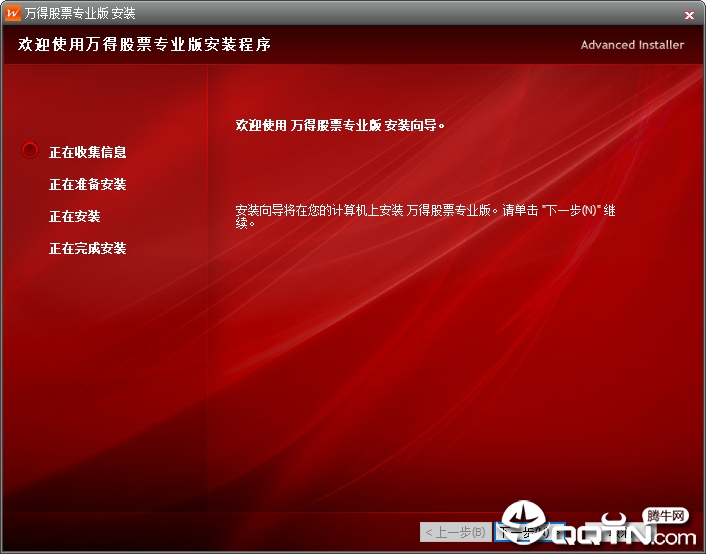Select the 正在安装 step label

pos(75,216)
